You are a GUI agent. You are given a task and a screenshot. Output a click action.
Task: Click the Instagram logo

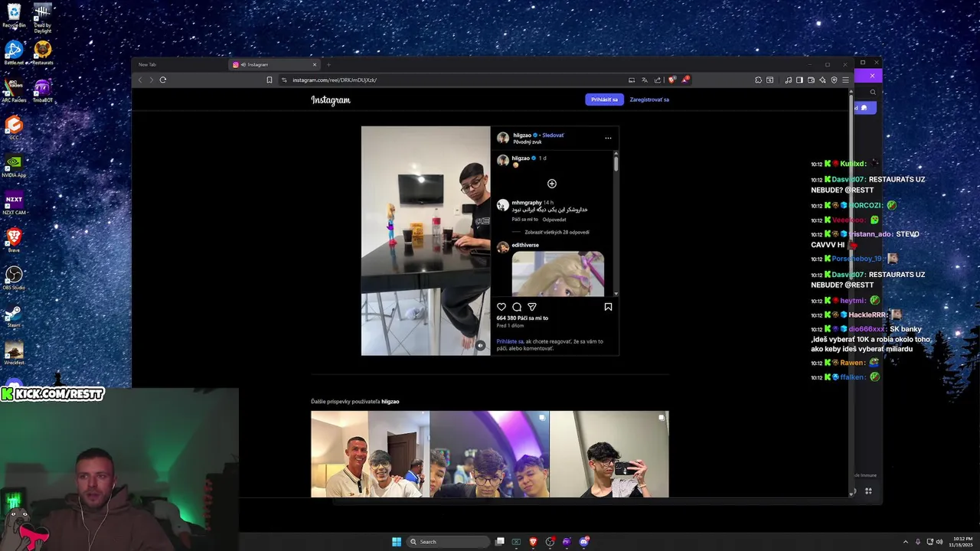pyautogui.click(x=331, y=100)
